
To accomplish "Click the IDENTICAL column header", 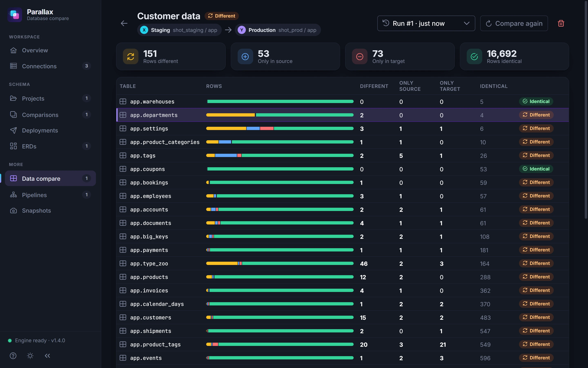I will pos(494,86).
